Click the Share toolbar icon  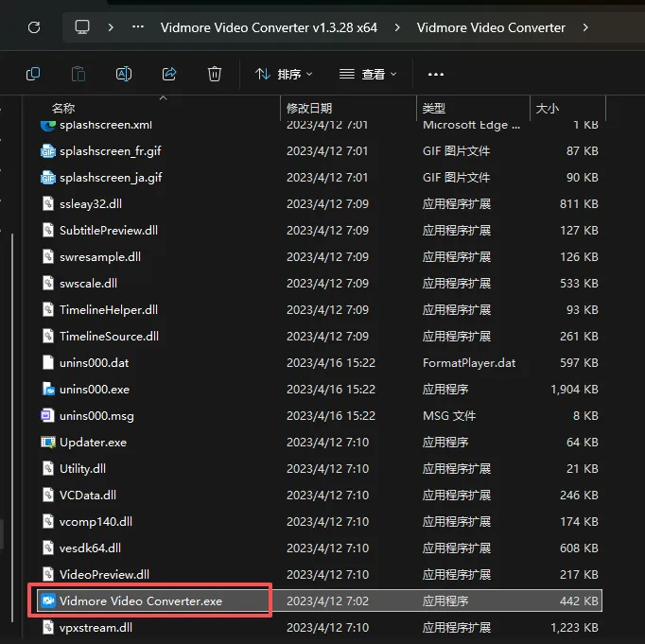click(x=169, y=74)
